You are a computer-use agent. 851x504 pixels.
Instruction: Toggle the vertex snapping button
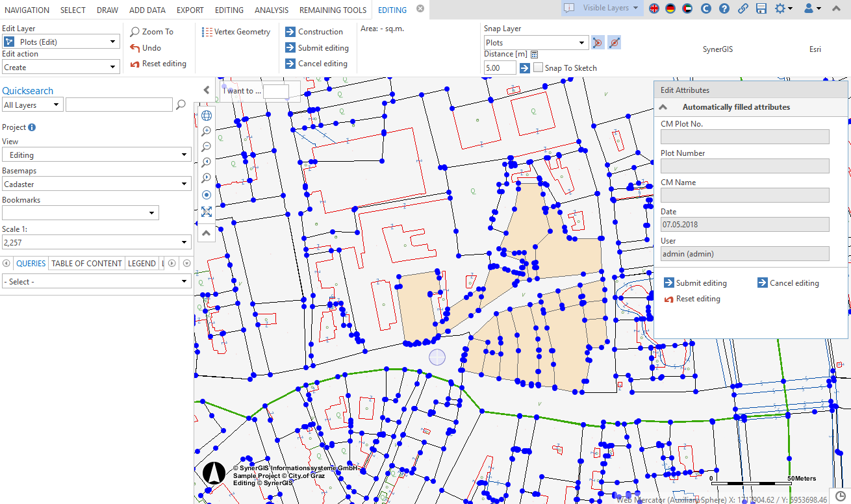tap(598, 43)
